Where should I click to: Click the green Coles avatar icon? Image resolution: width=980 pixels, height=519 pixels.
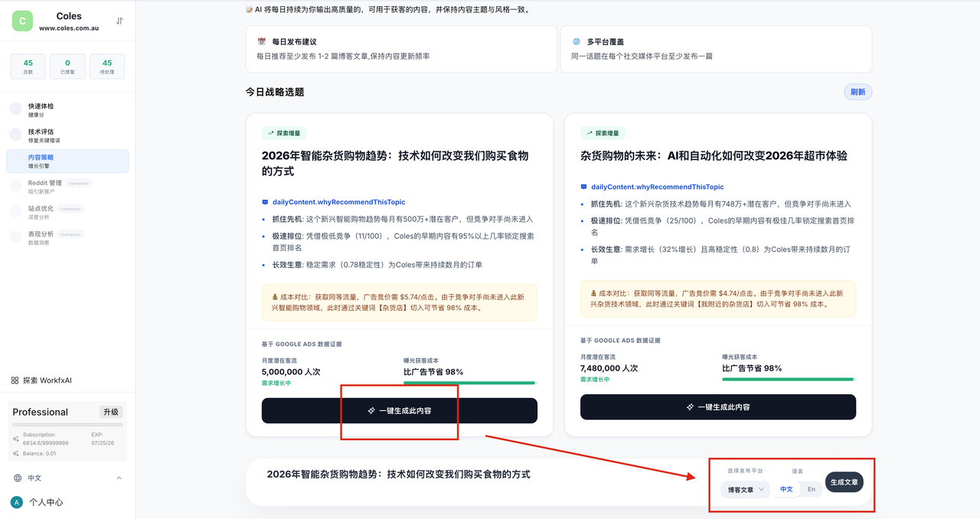22,21
